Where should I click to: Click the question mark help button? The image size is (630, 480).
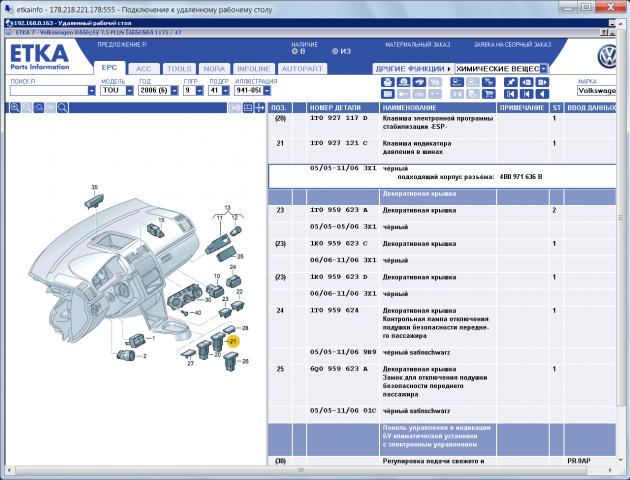pyautogui.click(x=604, y=33)
